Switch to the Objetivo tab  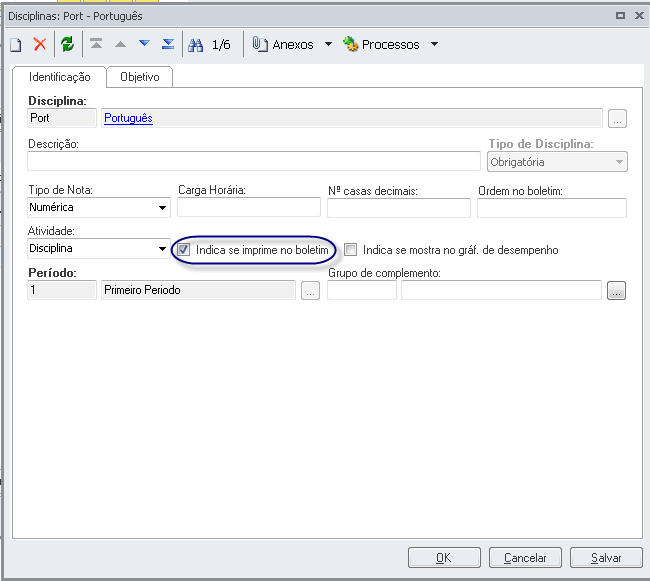(x=140, y=77)
